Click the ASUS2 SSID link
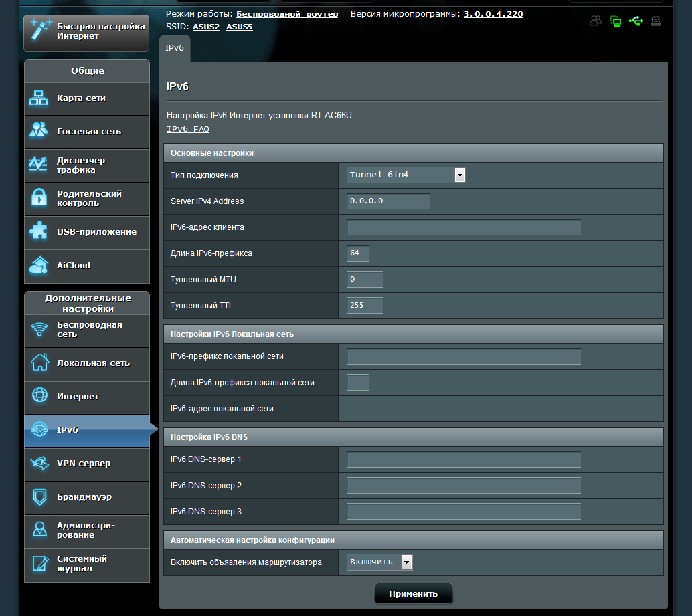Image resolution: width=692 pixels, height=616 pixels. 206,27
